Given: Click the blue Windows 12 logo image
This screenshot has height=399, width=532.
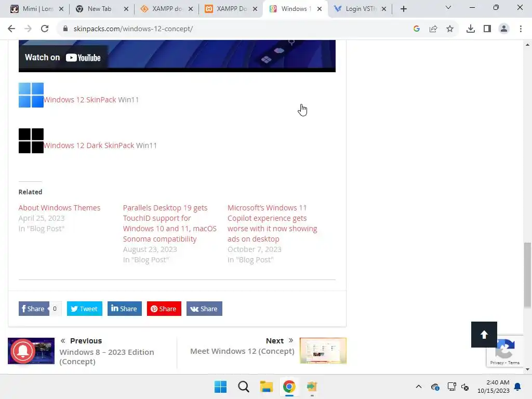Looking at the screenshot, I should (31, 95).
